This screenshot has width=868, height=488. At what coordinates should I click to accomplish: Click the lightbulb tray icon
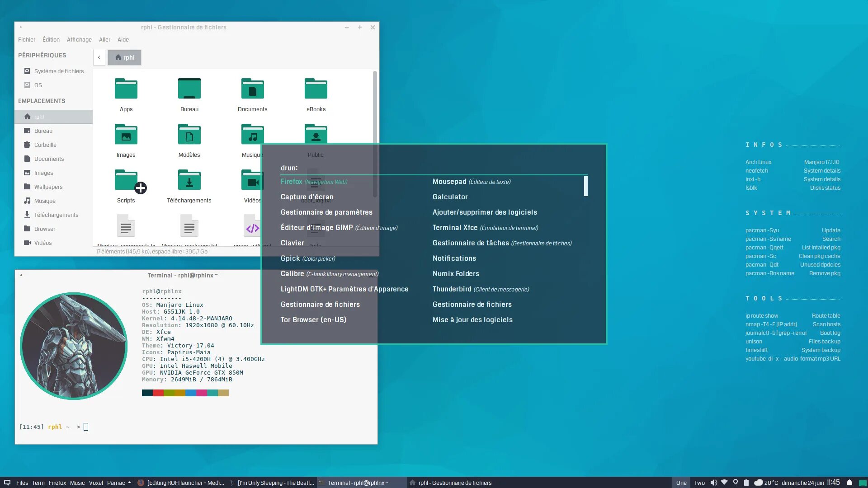click(x=736, y=483)
